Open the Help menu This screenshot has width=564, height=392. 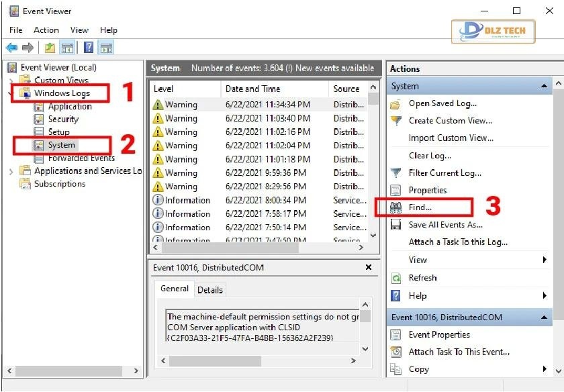pos(108,30)
